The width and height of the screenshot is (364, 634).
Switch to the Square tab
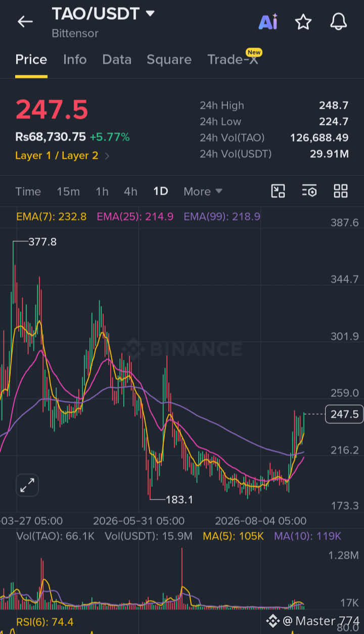pyautogui.click(x=169, y=60)
